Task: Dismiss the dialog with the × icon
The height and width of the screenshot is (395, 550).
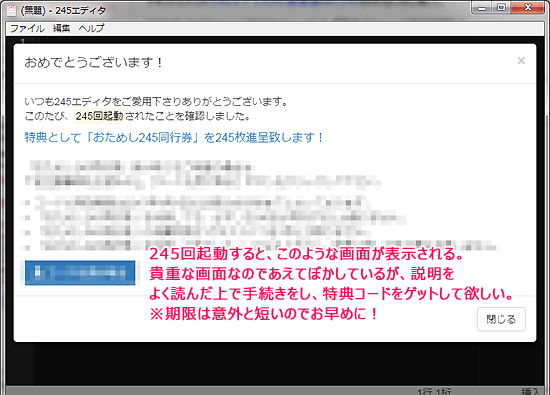Action: pos(521,61)
